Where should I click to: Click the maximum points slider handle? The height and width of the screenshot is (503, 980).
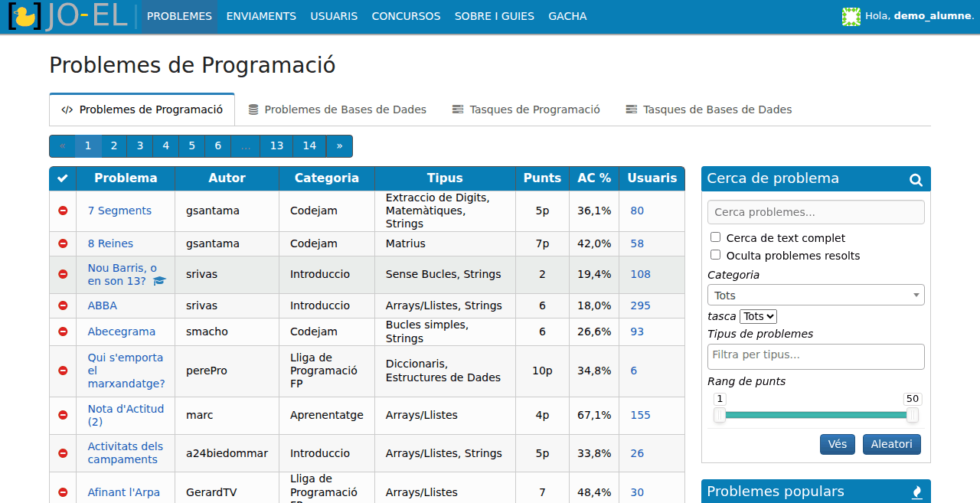tap(913, 415)
